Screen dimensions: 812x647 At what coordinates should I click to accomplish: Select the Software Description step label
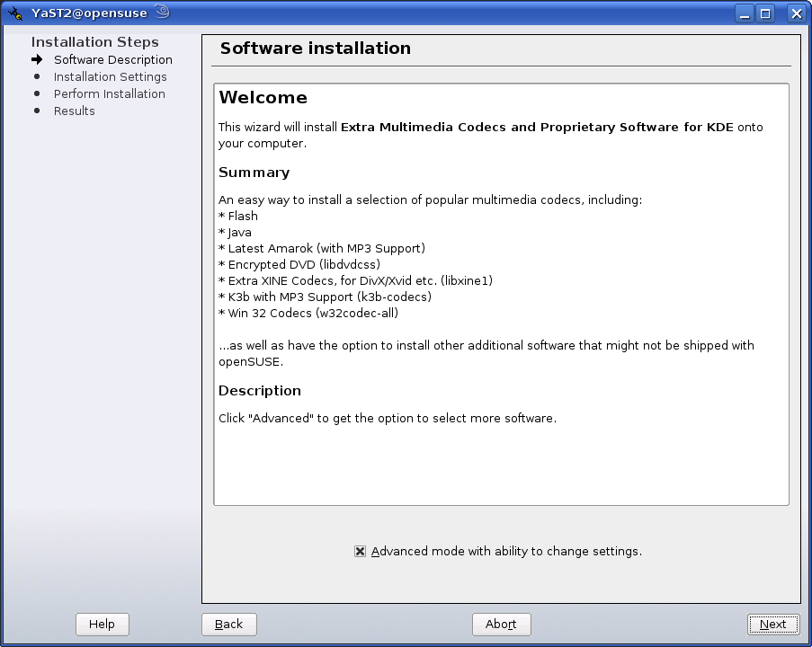pos(112,60)
